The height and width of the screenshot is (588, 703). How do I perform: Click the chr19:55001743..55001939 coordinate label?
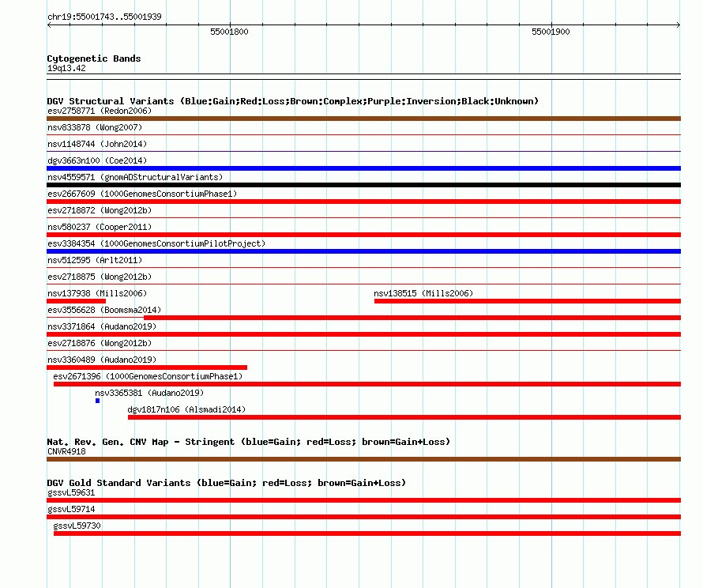104,17
